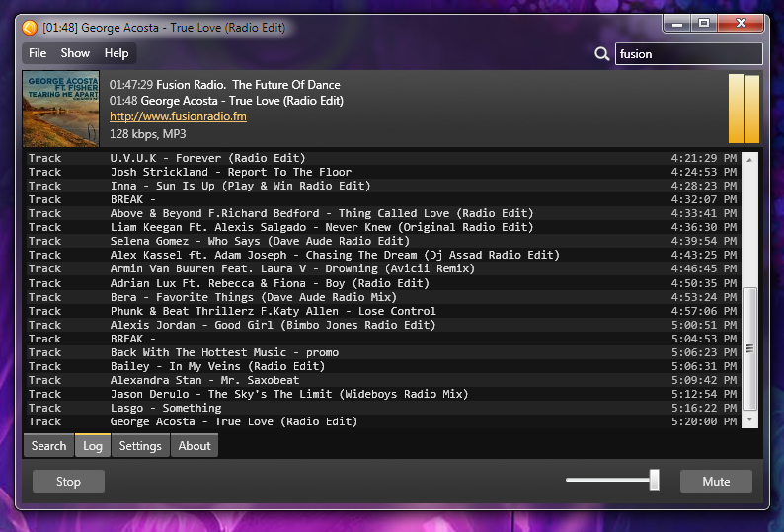Click 'Fusion Radio. The Future Of Dance' station text

(248, 85)
